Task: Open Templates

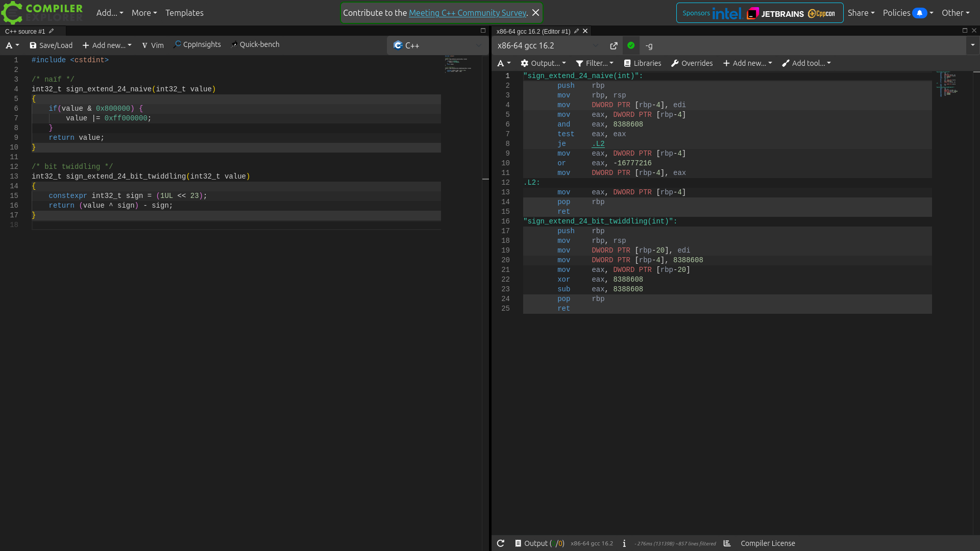Action: coord(184,13)
